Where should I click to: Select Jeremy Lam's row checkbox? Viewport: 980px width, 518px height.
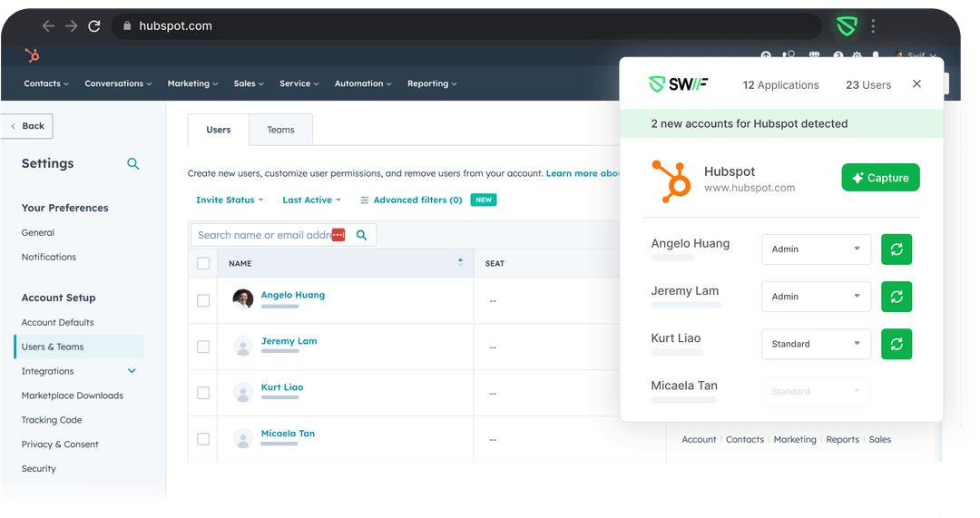click(x=203, y=347)
